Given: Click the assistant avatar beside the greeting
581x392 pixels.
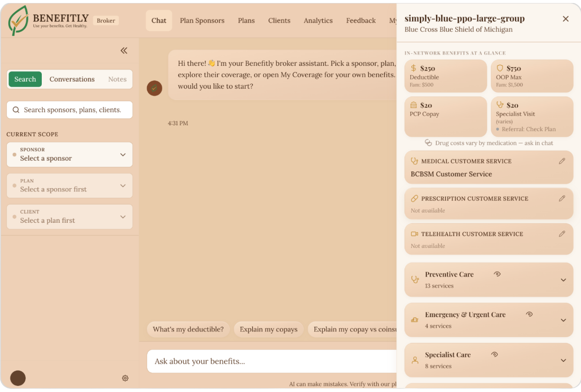Looking at the screenshot, I should (x=154, y=88).
